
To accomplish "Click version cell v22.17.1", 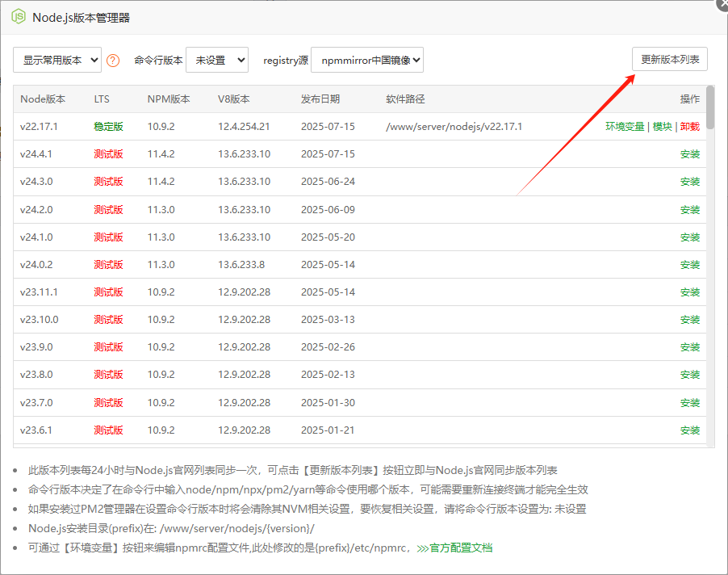I will tap(39, 126).
